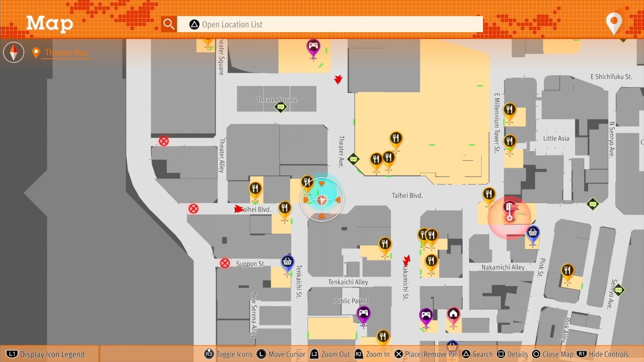Toggle map icons using Toggle Icons
644x362 pixels.
pos(228,354)
